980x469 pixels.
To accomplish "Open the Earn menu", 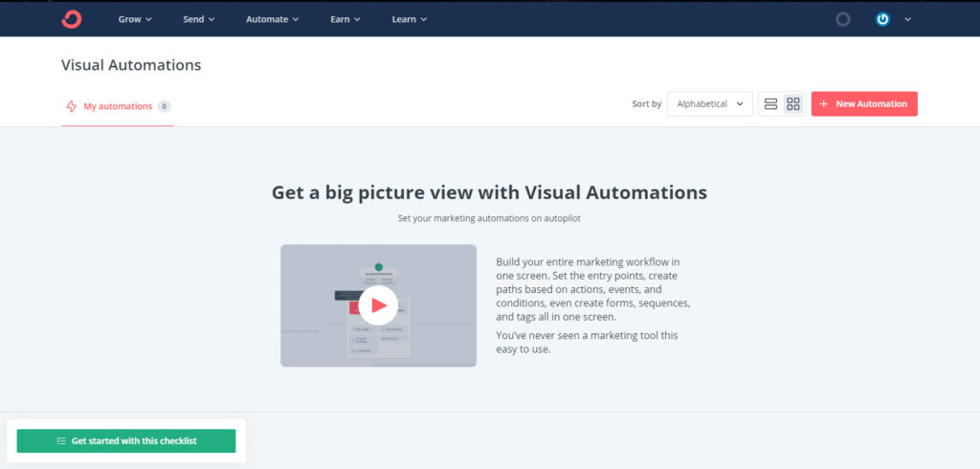I will [344, 19].
